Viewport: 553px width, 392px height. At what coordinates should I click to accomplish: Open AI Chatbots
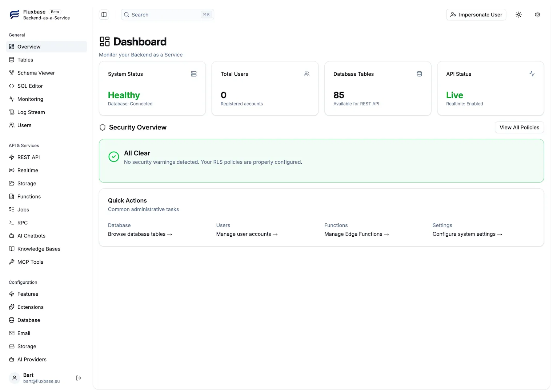[31, 236]
